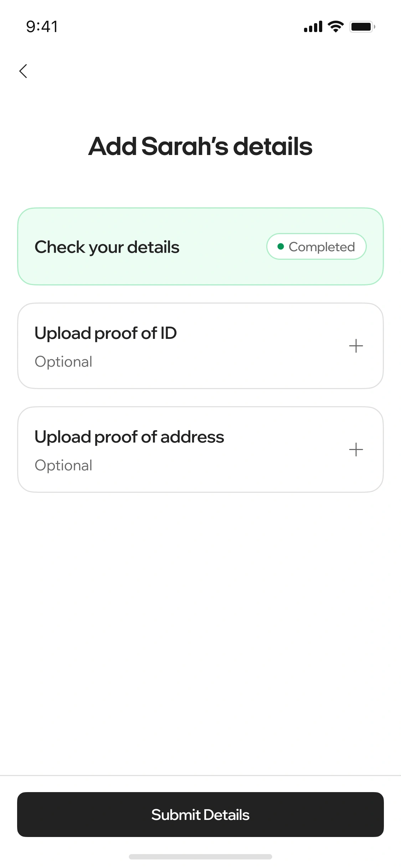Tap the cellular signal strength icon
This screenshot has width=401, height=868.
coord(313,26)
